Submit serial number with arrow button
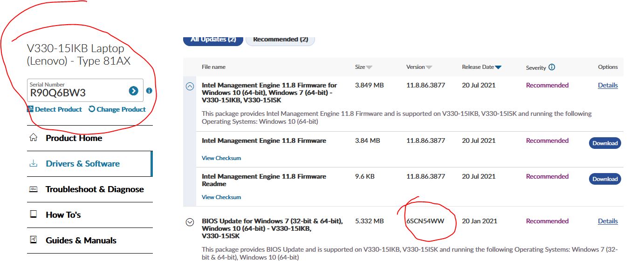The image size is (644, 261). tap(134, 91)
